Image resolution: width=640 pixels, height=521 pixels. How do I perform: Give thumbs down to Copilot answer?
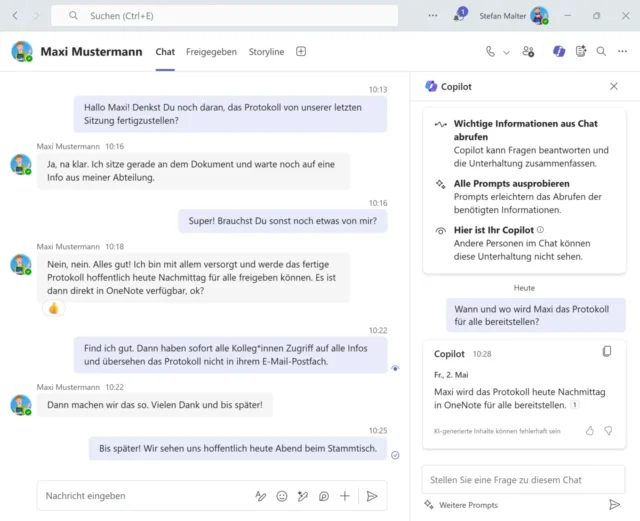click(x=609, y=430)
